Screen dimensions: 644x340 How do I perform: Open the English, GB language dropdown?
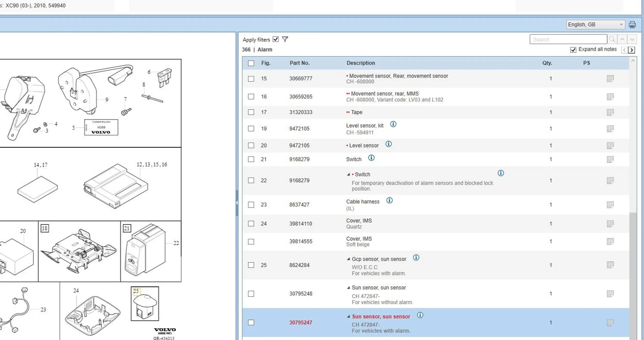point(595,25)
